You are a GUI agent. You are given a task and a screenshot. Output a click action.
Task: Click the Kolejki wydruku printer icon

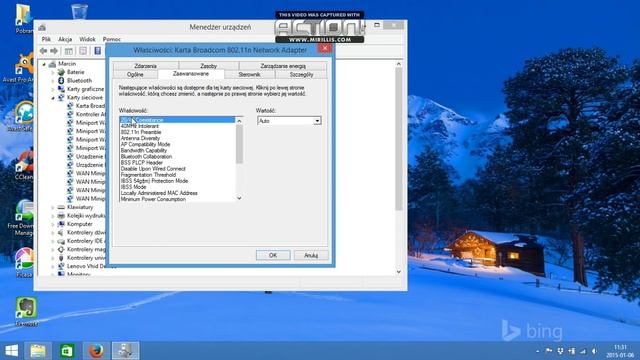tap(61, 216)
